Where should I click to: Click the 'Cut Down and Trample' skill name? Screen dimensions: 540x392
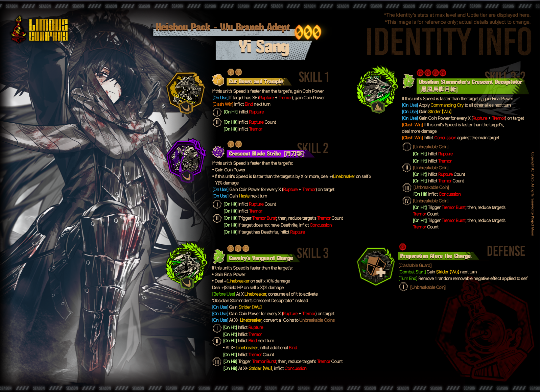tap(256, 81)
